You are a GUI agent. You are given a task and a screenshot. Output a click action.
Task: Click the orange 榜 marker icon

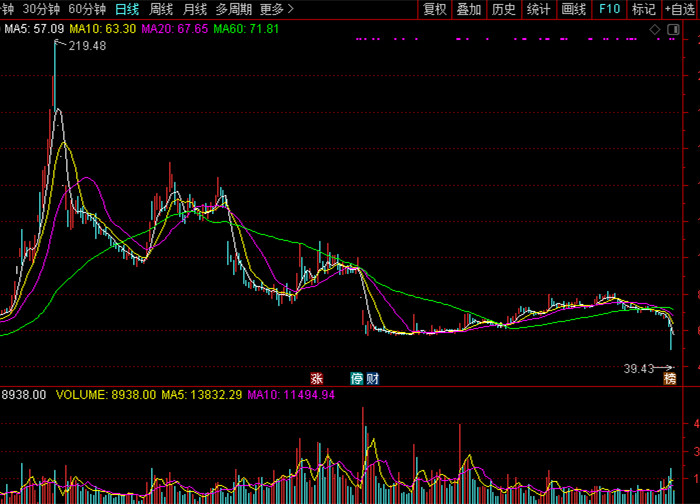click(x=670, y=379)
